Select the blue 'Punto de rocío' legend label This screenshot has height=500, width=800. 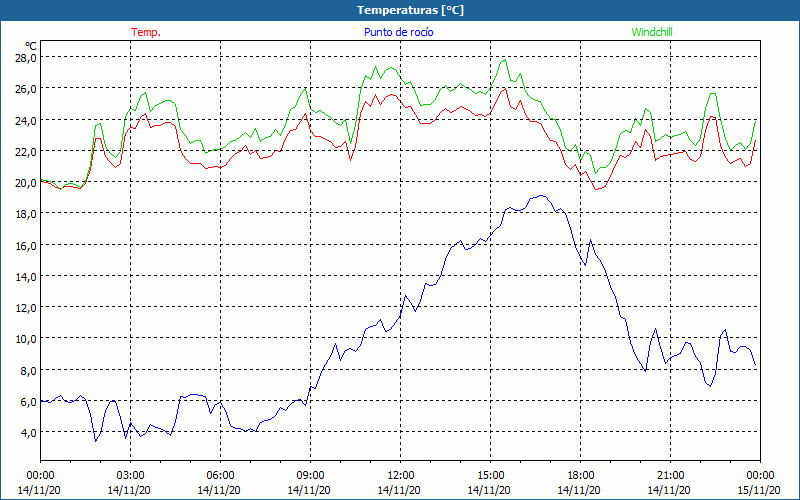(398, 32)
